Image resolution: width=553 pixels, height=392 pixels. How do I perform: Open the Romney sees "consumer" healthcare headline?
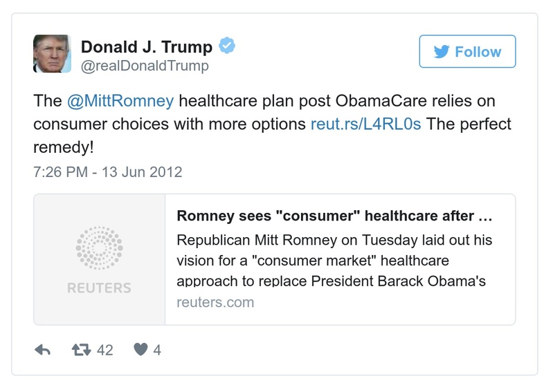[x=335, y=216]
